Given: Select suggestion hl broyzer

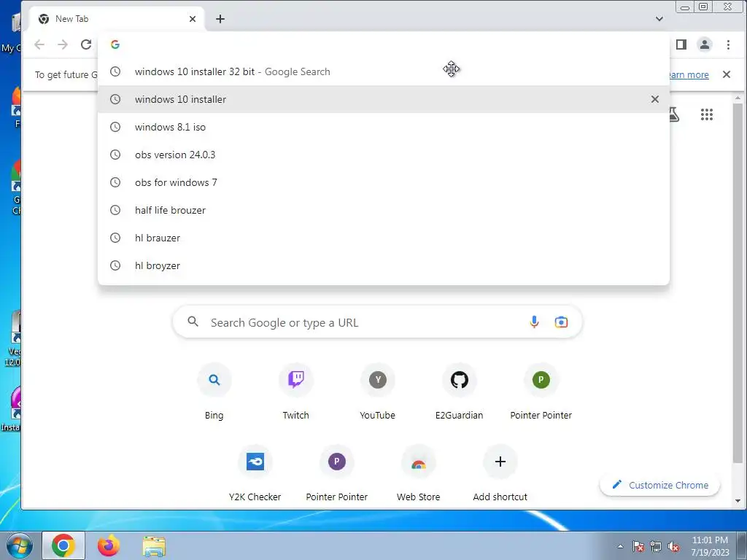Looking at the screenshot, I should coord(384,265).
